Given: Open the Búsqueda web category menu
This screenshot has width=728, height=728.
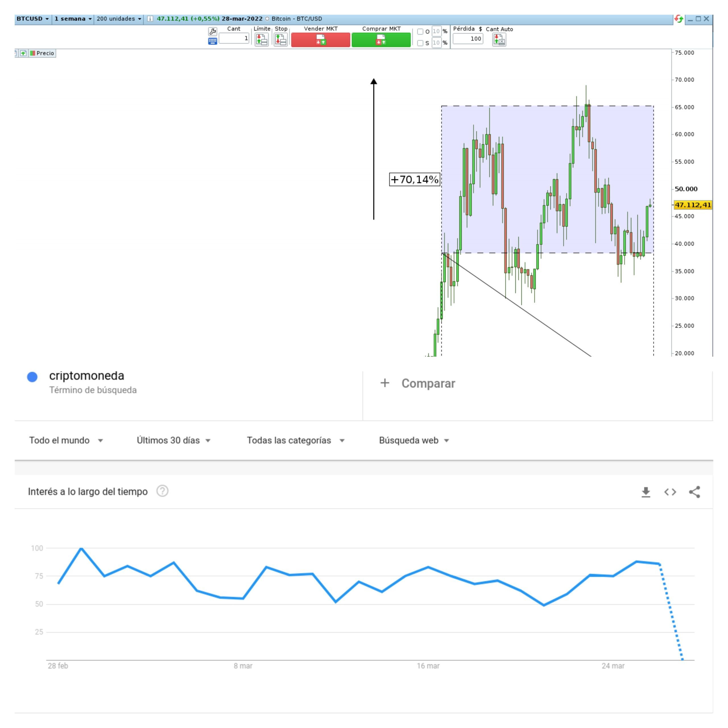Looking at the screenshot, I should (x=413, y=440).
